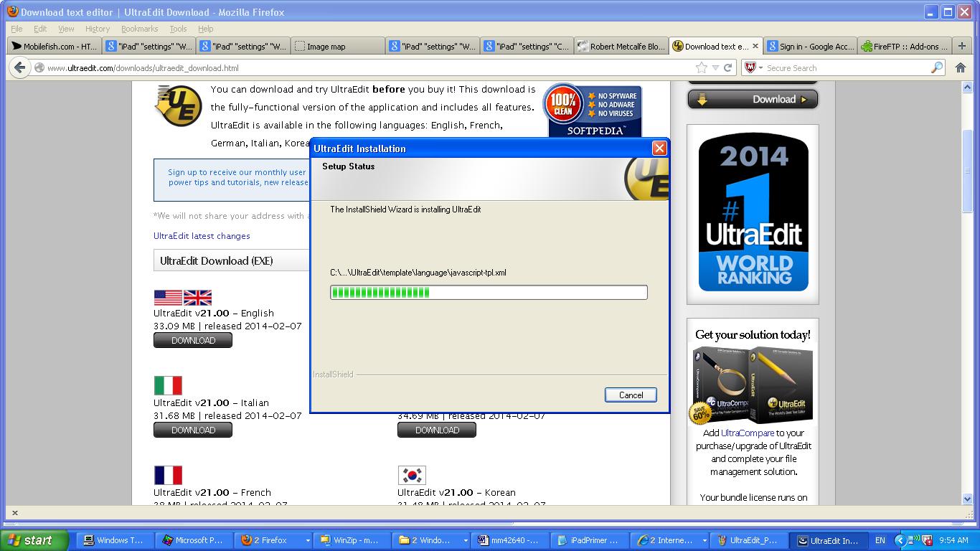Bookmark page with the star icon
Image resolution: width=980 pixels, height=551 pixels.
tap(701, 67)
